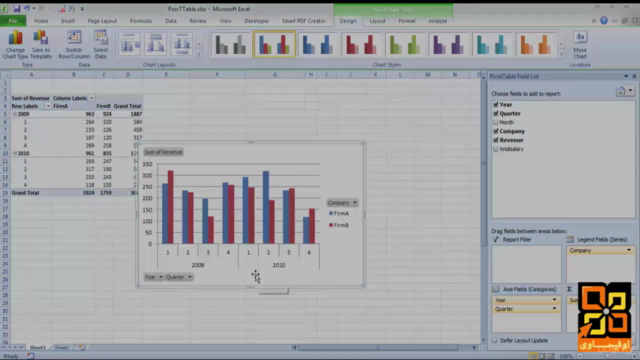
Task: Click FirmA legend entry in chart
Action: pos(339,213)
